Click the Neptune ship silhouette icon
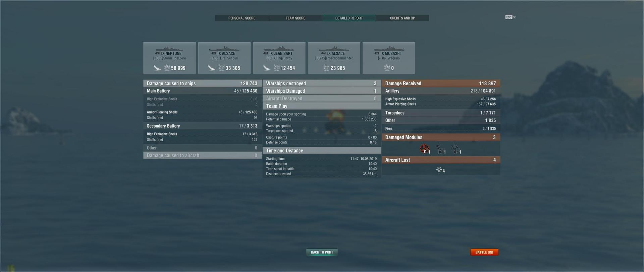Screen dimensions: 644x272 [169, 49]
